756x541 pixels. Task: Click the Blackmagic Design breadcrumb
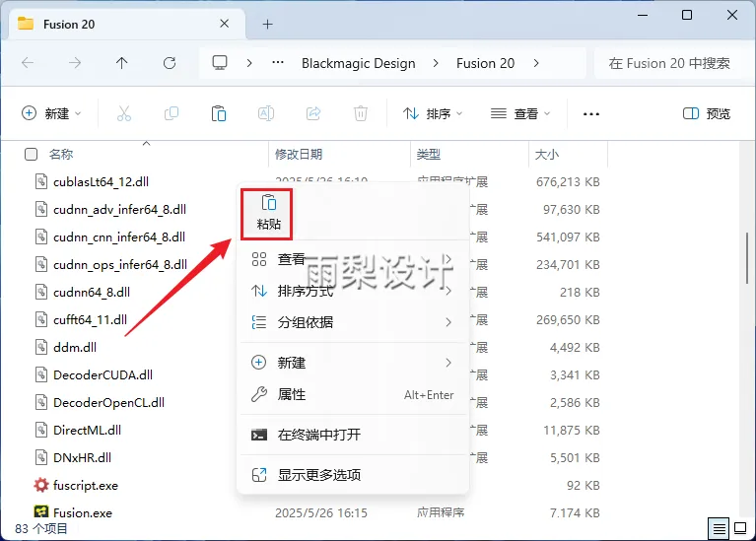pos(358,63)
